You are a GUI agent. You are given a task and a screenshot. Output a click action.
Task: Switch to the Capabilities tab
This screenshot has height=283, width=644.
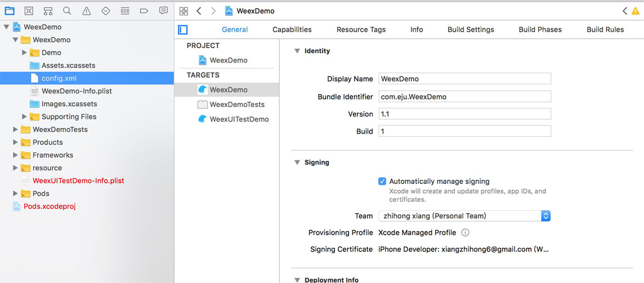pos(292,30)
